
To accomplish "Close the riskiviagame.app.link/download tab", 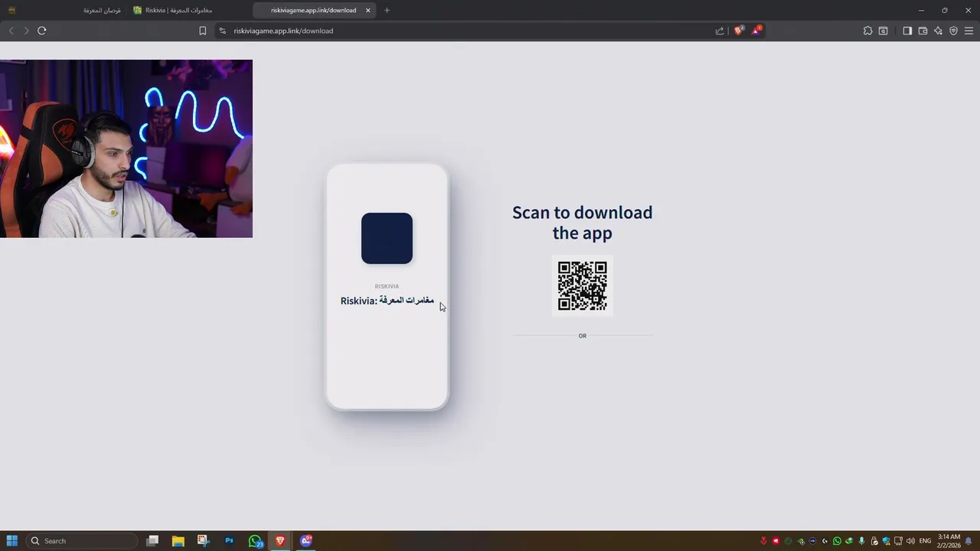I will click(x=368, y=10).
